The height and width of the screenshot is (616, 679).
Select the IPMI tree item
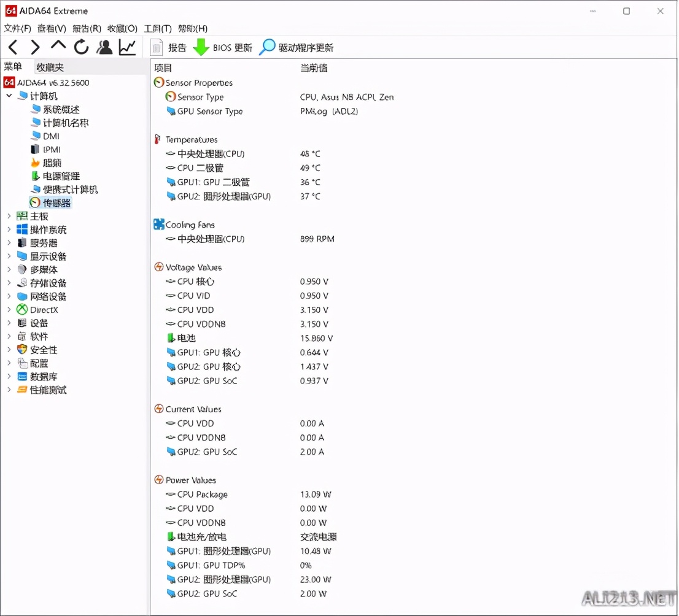pyautogui.click(x=46, y=149)
